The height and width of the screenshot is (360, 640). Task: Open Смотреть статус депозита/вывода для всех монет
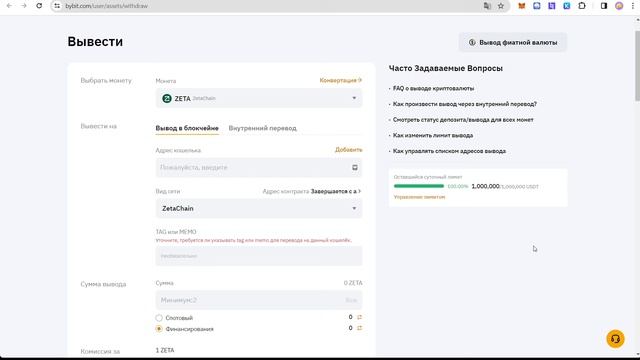[463, 120]
